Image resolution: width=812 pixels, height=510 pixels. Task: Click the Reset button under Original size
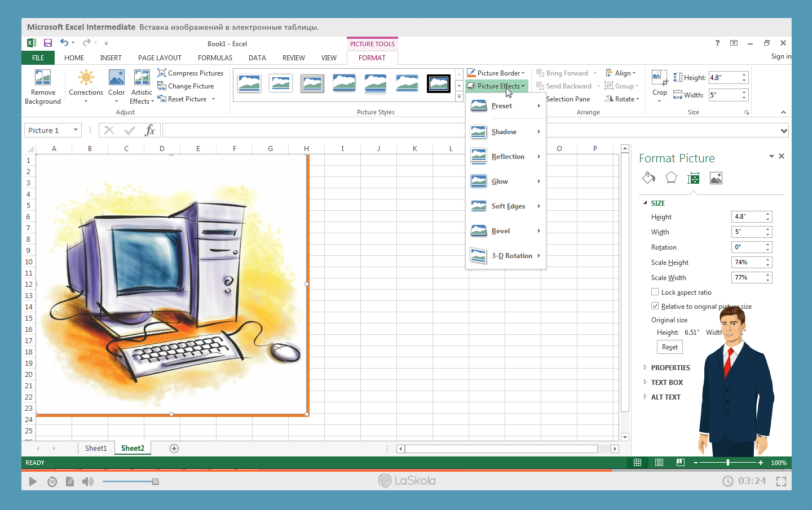coord(669,347)
